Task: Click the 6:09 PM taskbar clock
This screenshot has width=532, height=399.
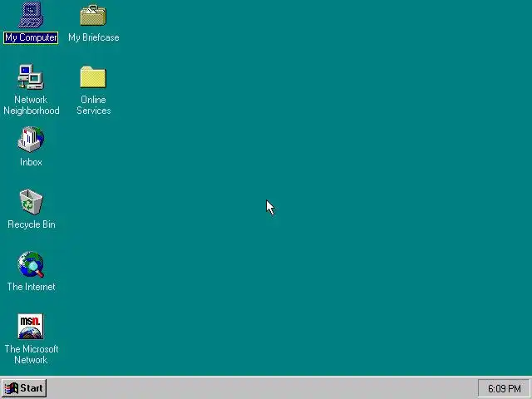Action: pyautogui.click(x=504, y=388)
